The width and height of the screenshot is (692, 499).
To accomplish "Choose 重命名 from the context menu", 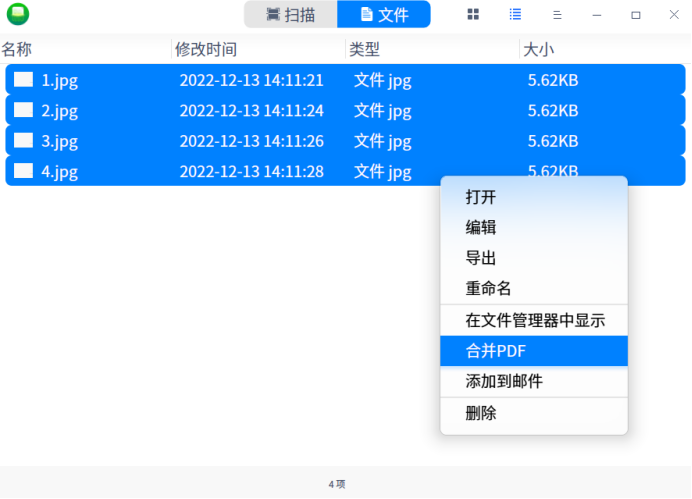I will [x=534, y=289].
